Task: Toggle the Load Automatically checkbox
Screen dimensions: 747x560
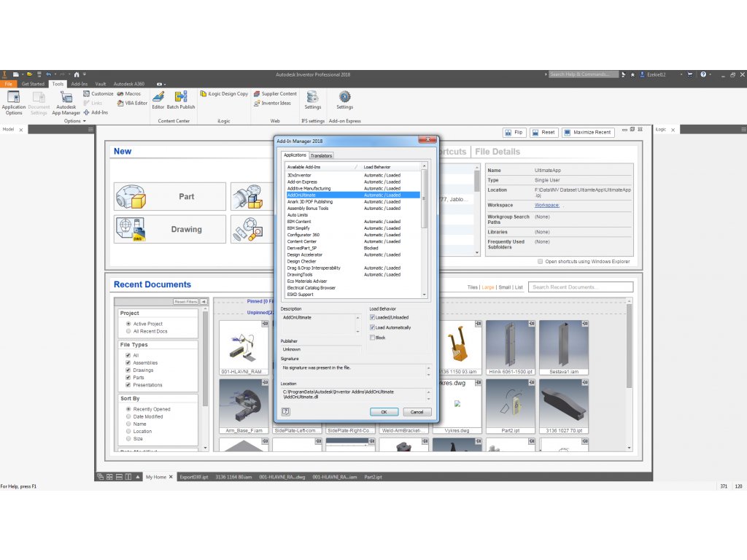Action: tap(372, 327)
